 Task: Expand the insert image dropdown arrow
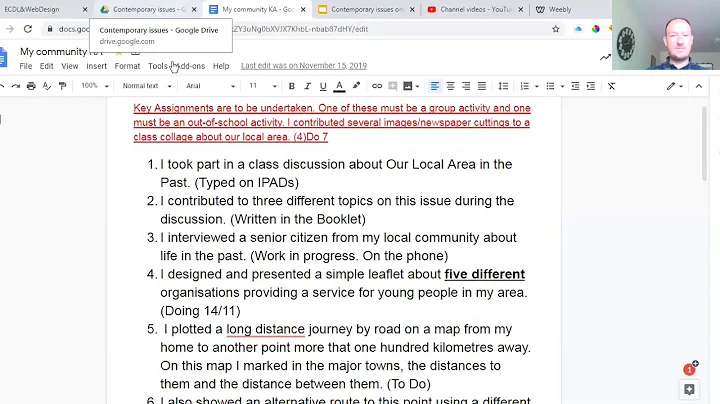point(417,86)
